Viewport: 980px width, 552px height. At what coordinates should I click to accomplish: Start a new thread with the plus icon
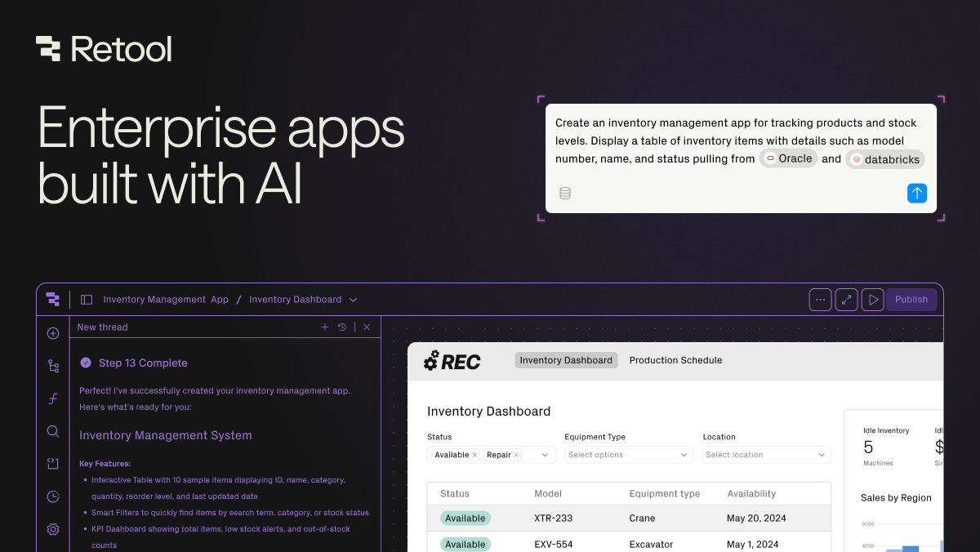324,327
